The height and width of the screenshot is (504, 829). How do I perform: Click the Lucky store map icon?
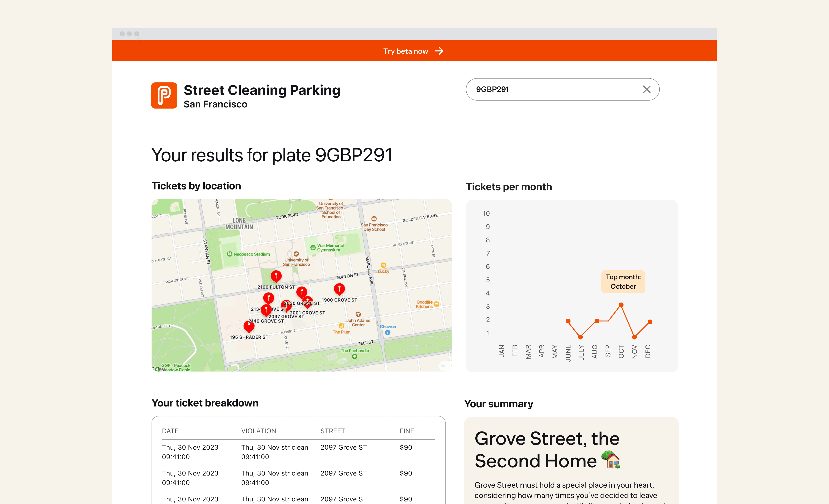pyautogui.click(x=383, y=265)
